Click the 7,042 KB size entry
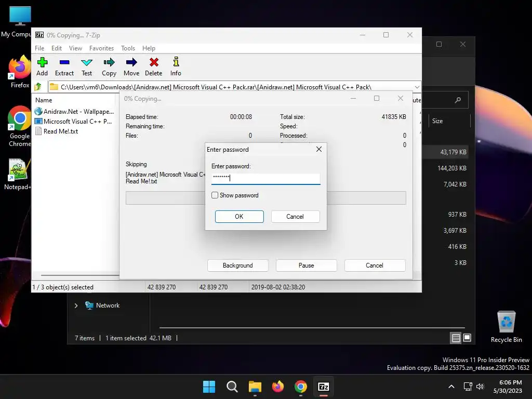Viewport: 532px width, 399px height. (455, 184)
